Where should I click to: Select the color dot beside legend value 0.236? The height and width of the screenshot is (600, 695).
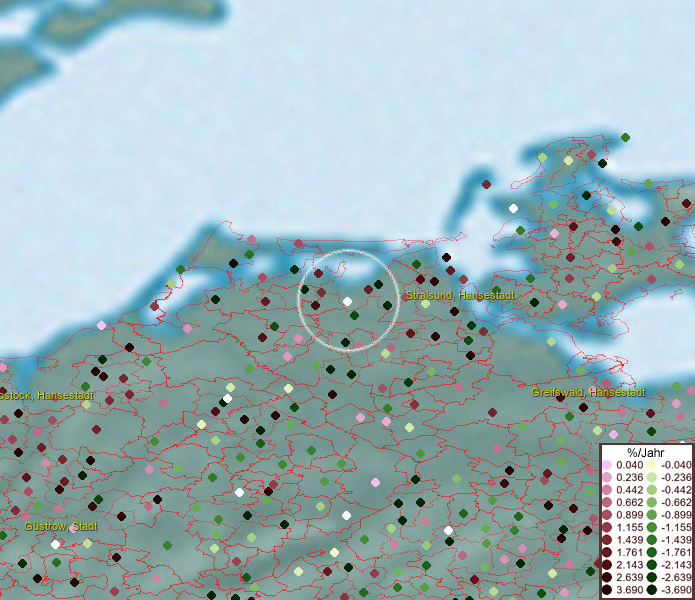coord(607,477)
